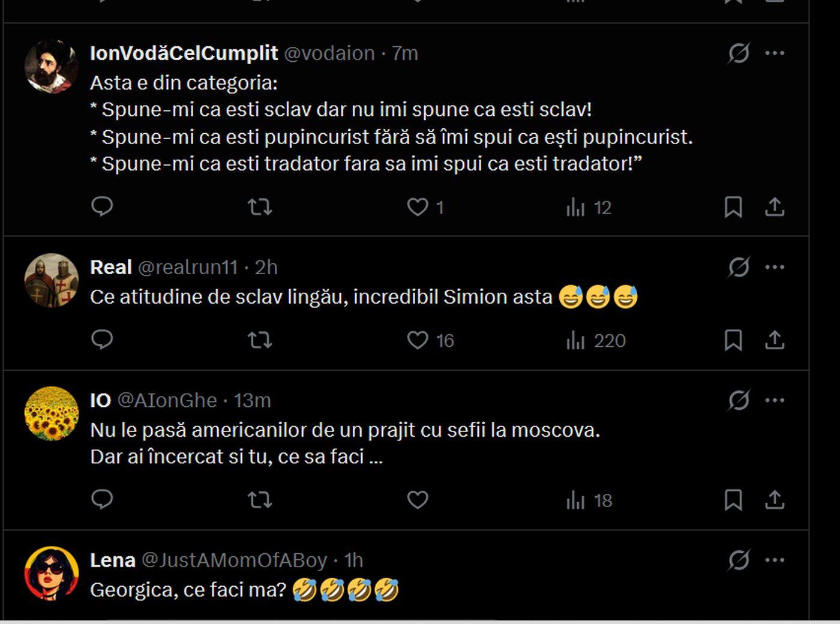
Task: Reply to Real's comment about Simion
Action: [102, 340]
